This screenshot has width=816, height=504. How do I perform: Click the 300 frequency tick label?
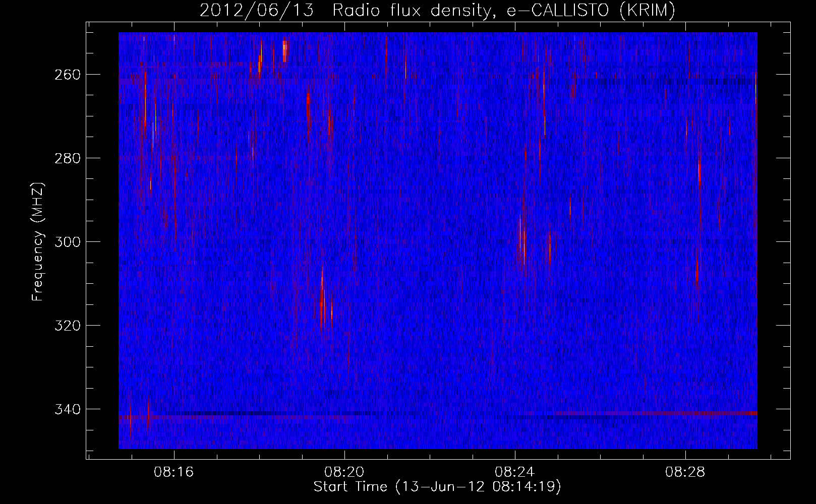(67, 242)
